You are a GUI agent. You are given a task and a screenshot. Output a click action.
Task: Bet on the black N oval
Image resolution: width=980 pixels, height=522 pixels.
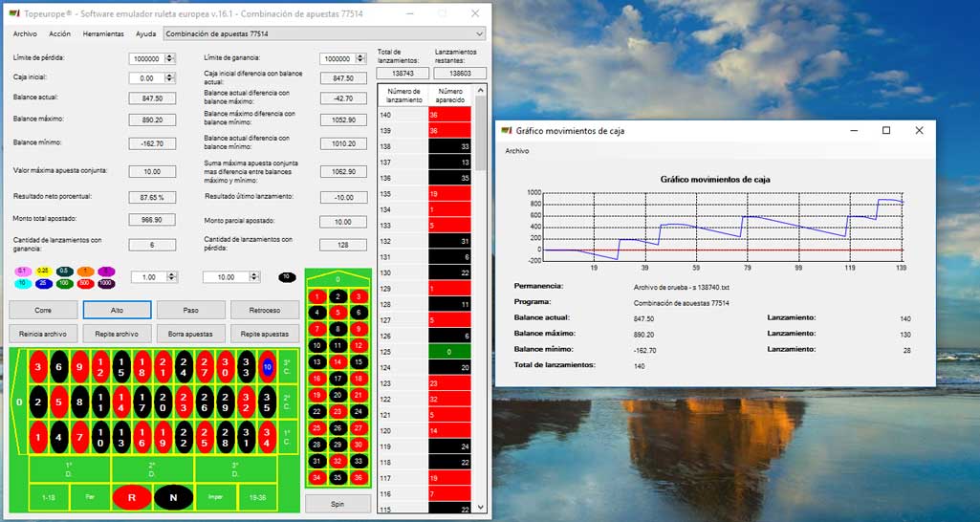pos(173,497)
